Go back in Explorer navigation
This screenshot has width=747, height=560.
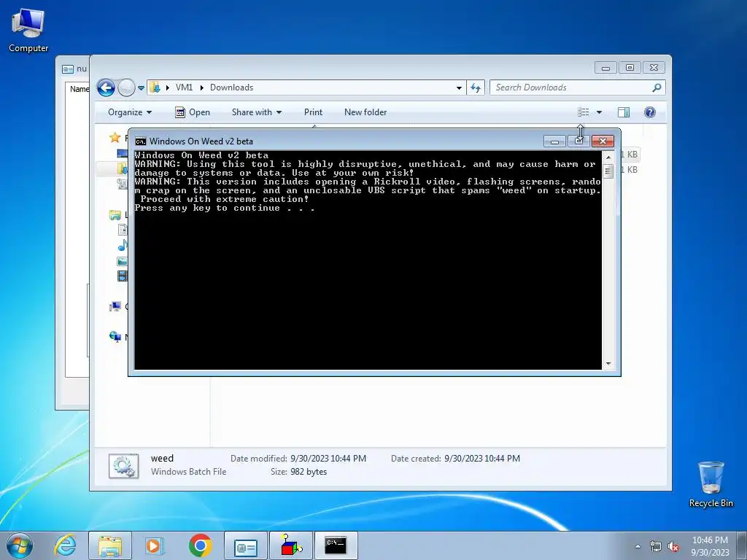point(107,87)
